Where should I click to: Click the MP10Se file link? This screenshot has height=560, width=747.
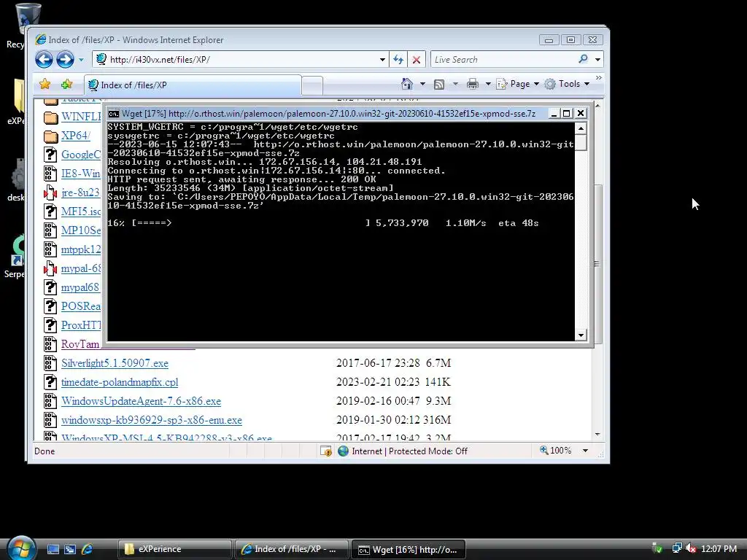click(81, 230)
